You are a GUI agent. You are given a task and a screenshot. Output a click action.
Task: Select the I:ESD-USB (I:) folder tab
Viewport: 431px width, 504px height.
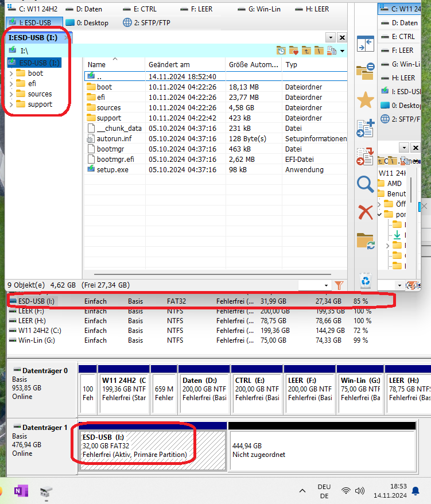click(x=37, y=38)
